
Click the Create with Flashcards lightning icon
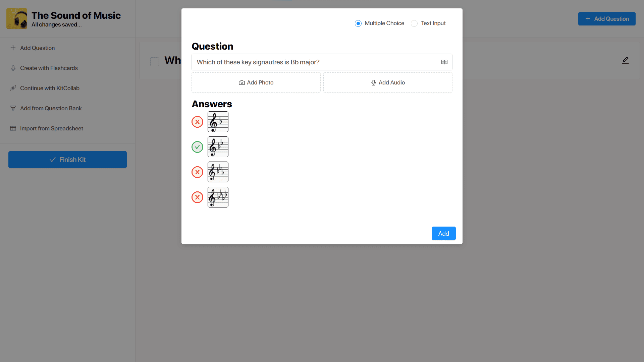[13, 68]
